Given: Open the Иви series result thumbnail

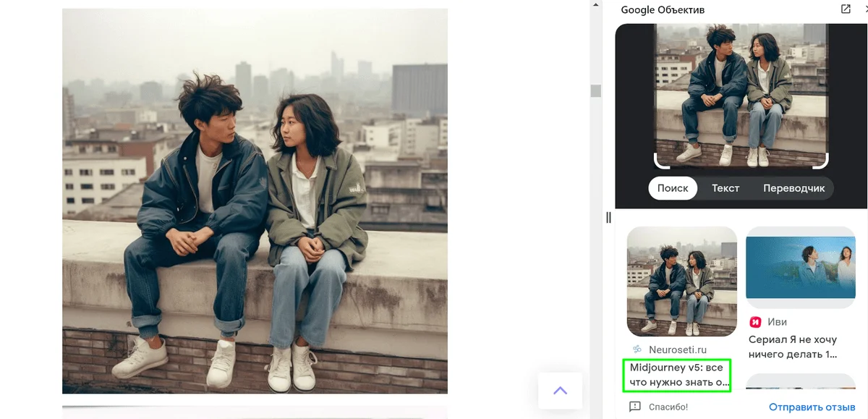Looking at the screenshot, I should [801, 263].
